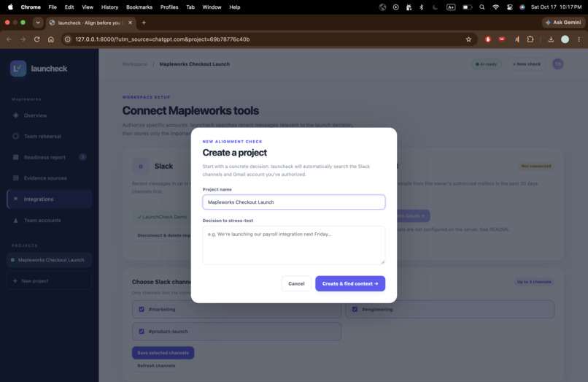The height and width of the screenshot is (382, 588).
Task: Toggle the #product-launch channel checkbox
Action: [x=142, y=332]
